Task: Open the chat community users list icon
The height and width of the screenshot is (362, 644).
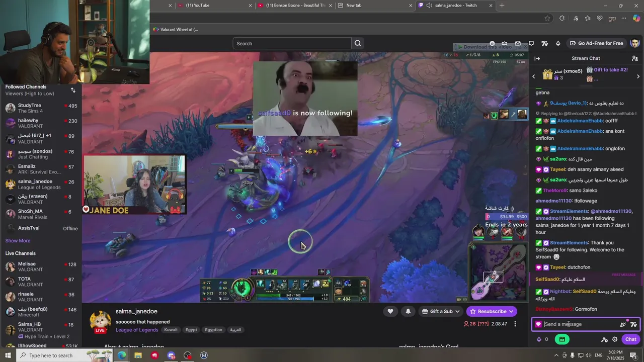Action: click(x=635, y=58)
